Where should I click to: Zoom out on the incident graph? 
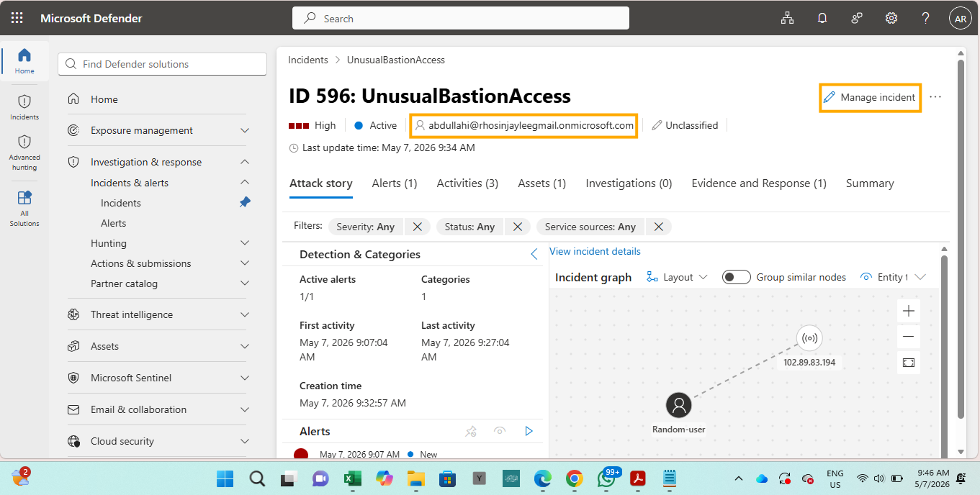point(909,337)
